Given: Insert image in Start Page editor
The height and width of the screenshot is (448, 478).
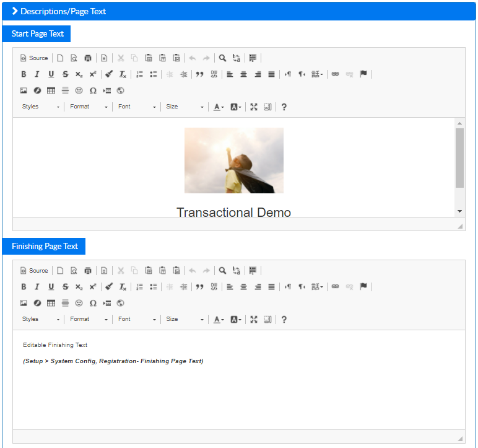Looking at the screenshot, I should tap(24, 90).
